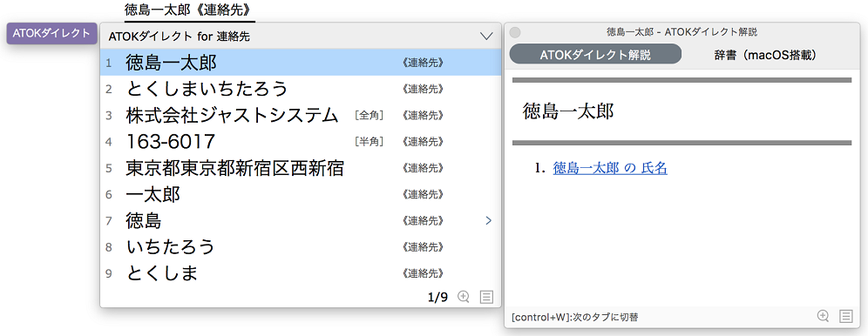Switch to ATOKダイレクト解説 tab

[595, 55]
